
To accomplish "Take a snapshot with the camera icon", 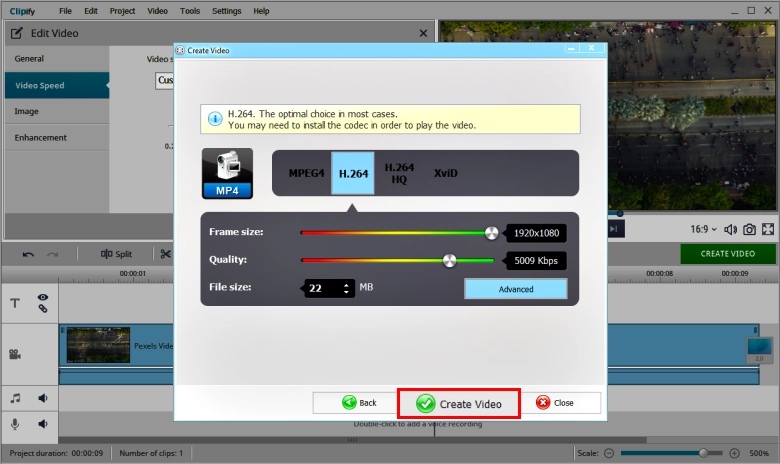I will click(x=749, y=229).
